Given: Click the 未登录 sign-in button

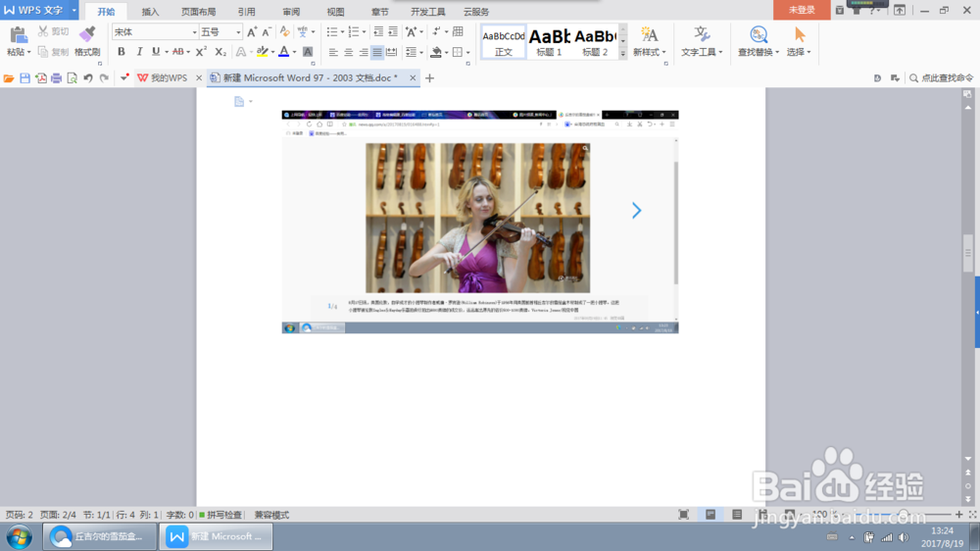Looking at the screenshot, I should [802, 10].
